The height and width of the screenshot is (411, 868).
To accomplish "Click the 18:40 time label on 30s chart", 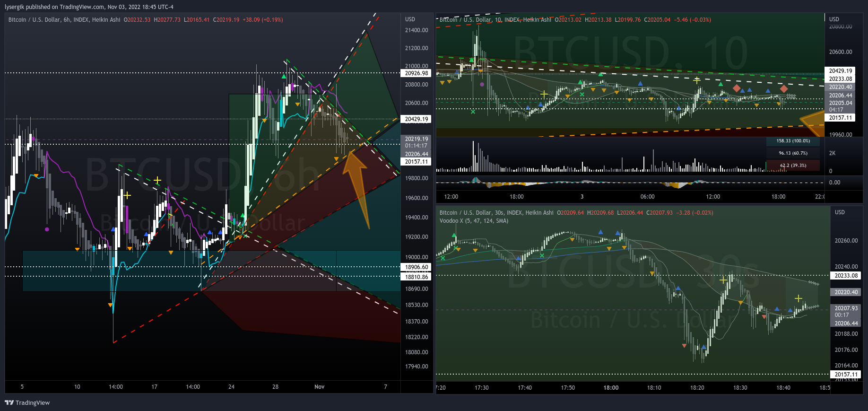I will click(783, 388).
